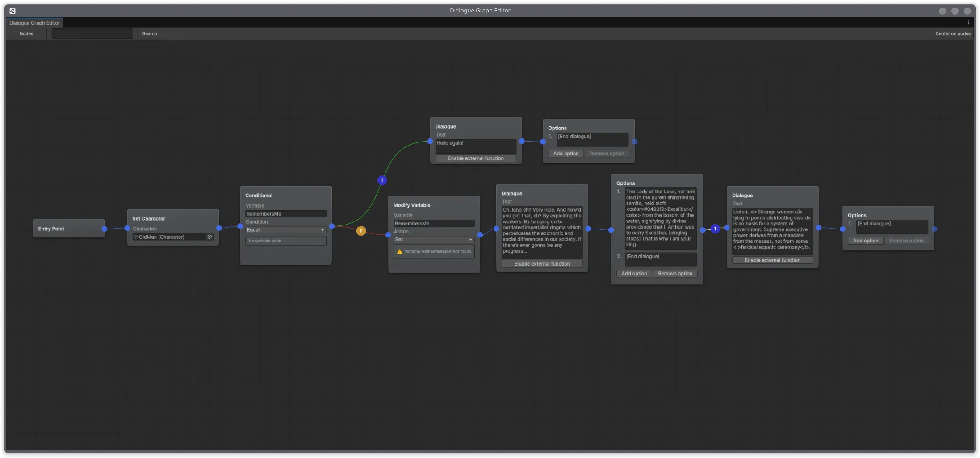Select the Set Character node title

(149, 219)
